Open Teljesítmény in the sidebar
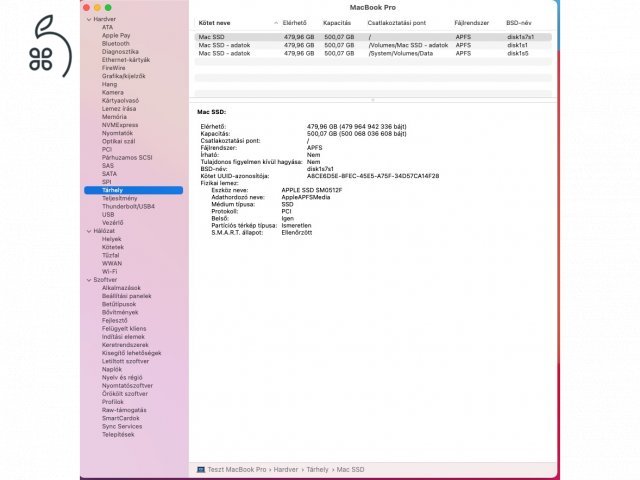Viewport: 640px width, 480px height. click(119, 198)
